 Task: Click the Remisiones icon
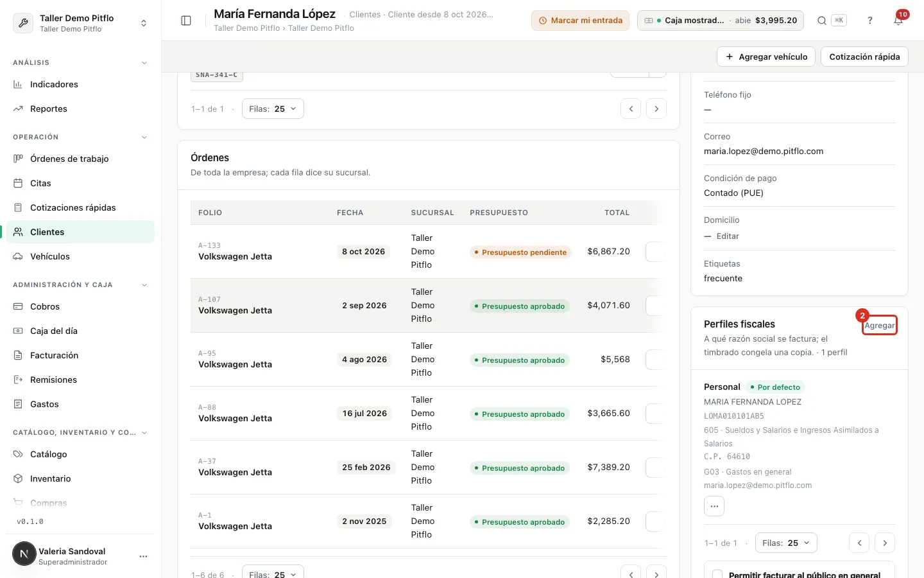point(18,380)
